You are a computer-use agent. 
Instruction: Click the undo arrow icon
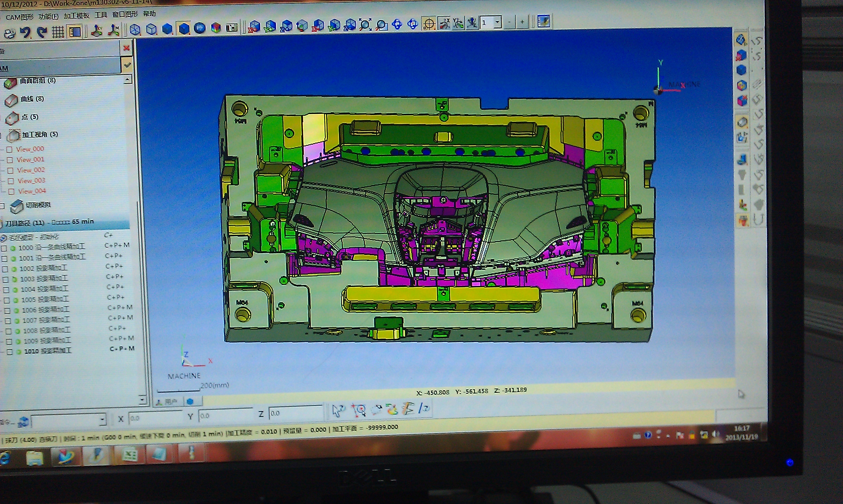pyautogui.click(x=25, y=32)
